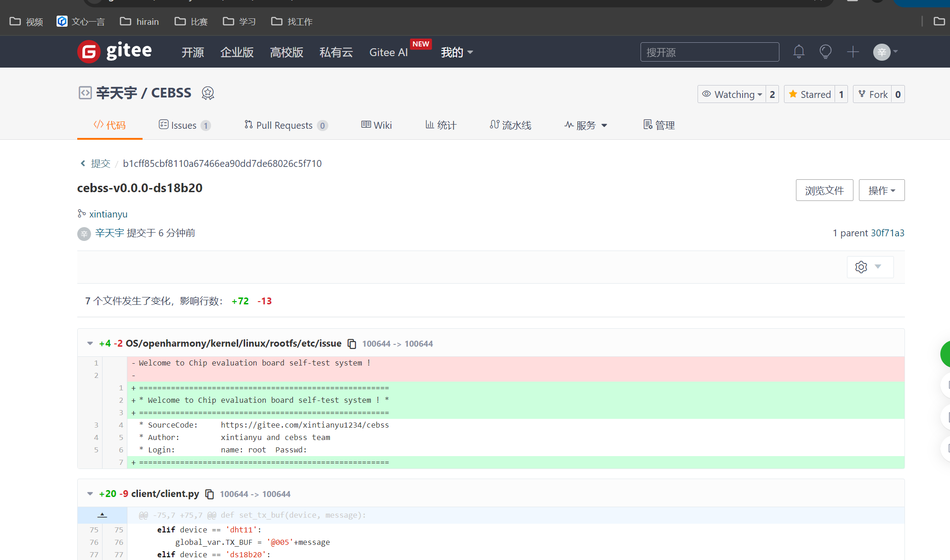Toggle your Watching status

coord(732,94)
